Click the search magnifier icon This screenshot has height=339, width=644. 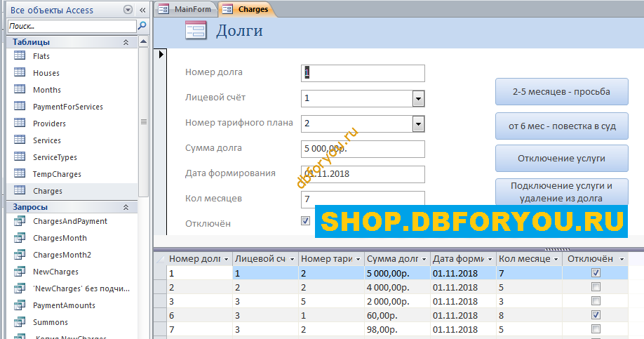point(142,26)
